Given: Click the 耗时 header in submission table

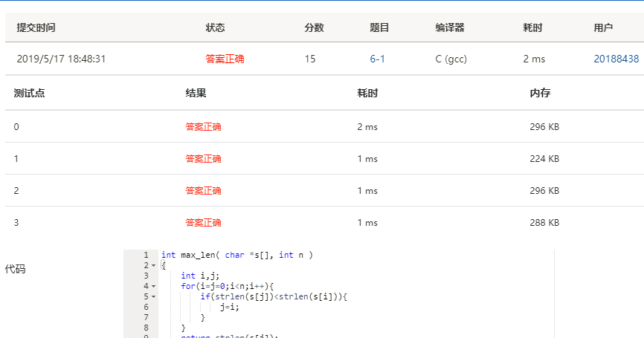Looking at the screenshot, I should (532, 28).
